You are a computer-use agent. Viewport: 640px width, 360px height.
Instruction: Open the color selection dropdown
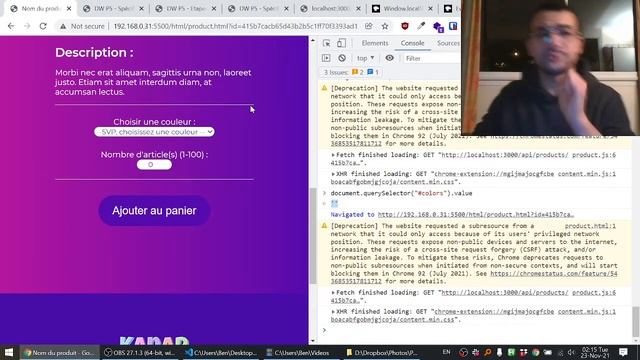[x=154, y=132]
